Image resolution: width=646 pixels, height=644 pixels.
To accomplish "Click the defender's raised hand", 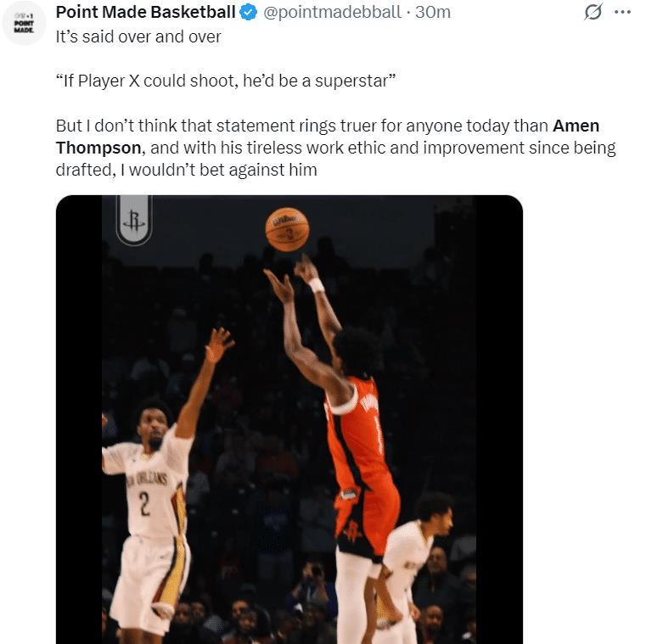I will (x=219, y=344).
